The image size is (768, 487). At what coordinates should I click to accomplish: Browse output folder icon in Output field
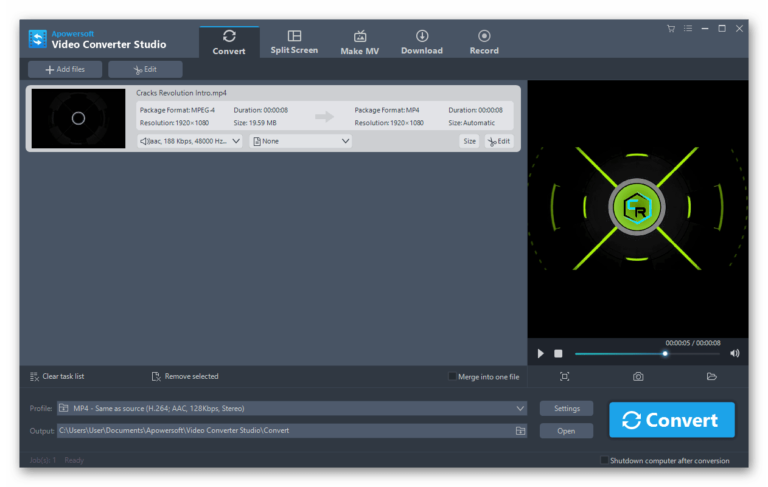click(x=520, y=431)
